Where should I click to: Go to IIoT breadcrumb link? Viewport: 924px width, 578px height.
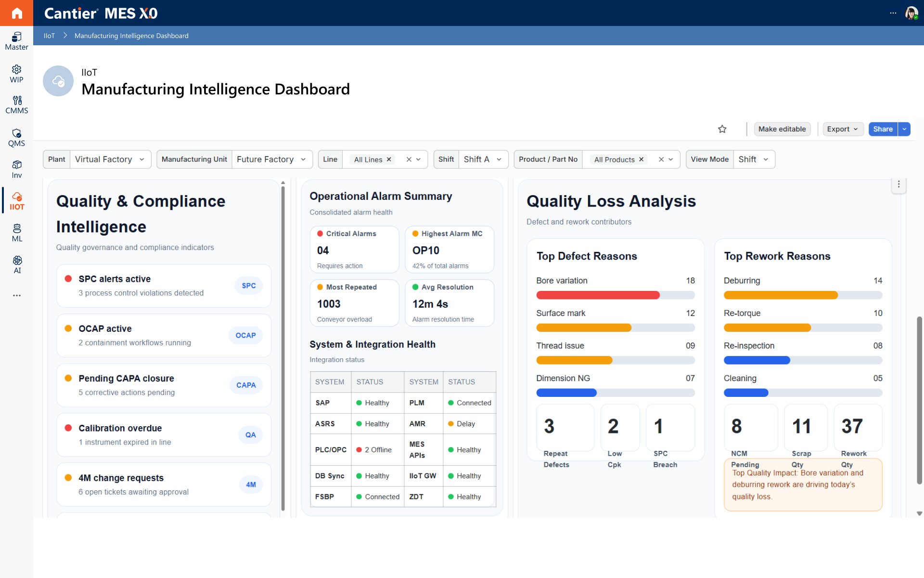[49, 36]
